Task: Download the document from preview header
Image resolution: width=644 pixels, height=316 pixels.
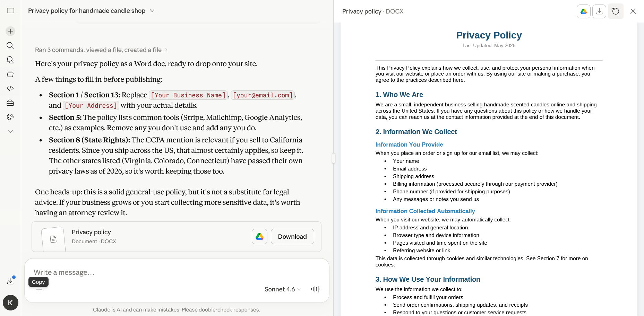Action: click(599, 11)
